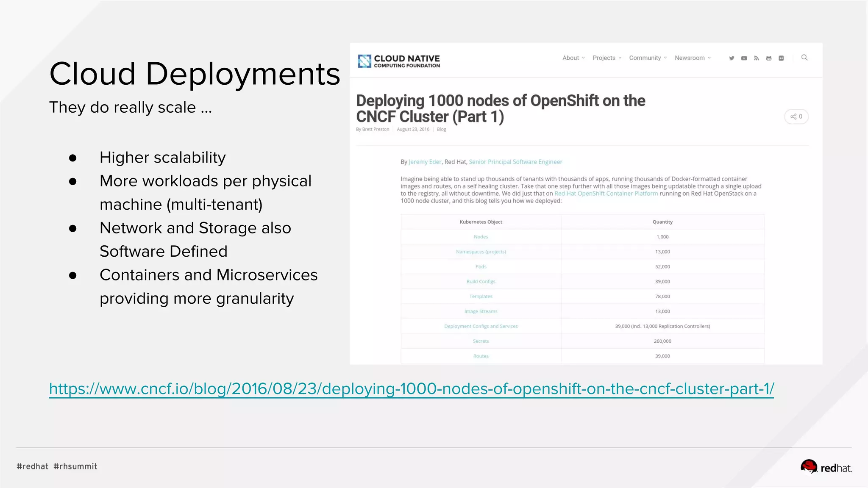Click the Flickr icon in header

(781, 58)
